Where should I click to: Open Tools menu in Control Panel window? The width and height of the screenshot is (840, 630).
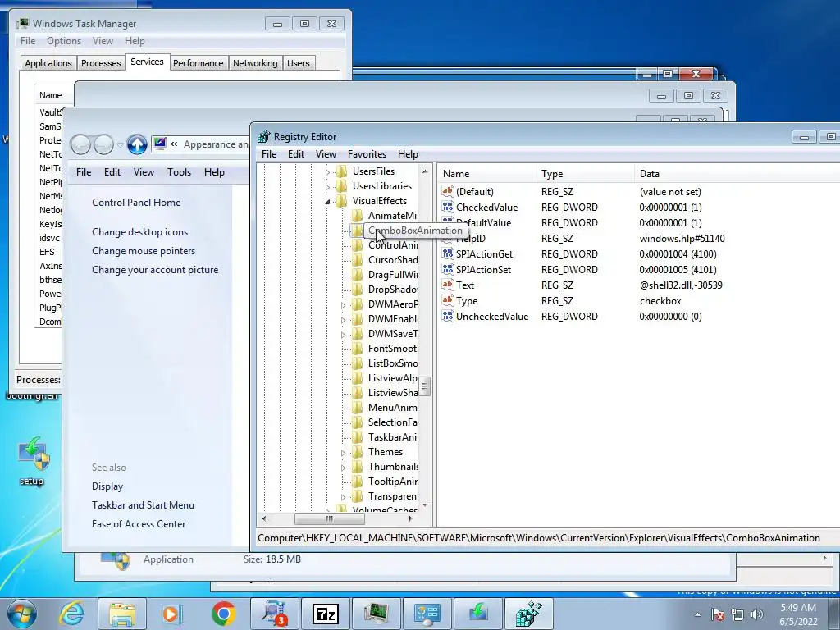pos(179,172)
